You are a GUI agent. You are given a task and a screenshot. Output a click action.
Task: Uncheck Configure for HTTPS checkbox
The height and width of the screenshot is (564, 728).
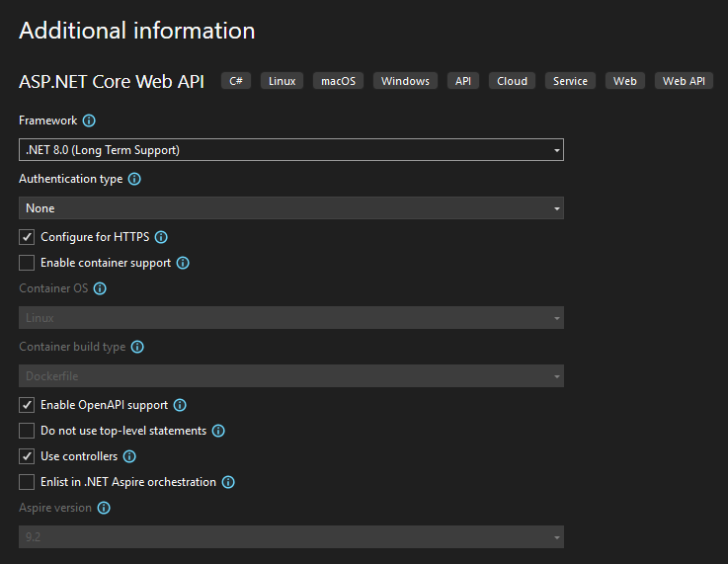(x=27, y=237)
